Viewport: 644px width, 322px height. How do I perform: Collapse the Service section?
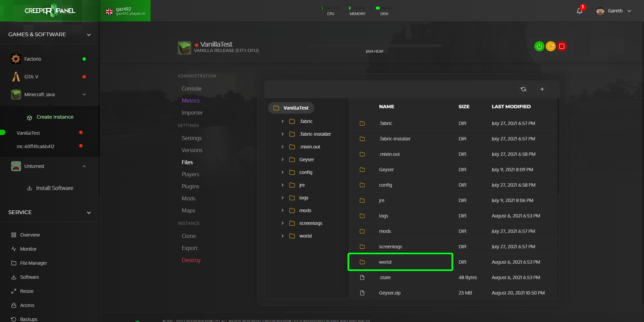pyautogui.click(x=89, y=212)
